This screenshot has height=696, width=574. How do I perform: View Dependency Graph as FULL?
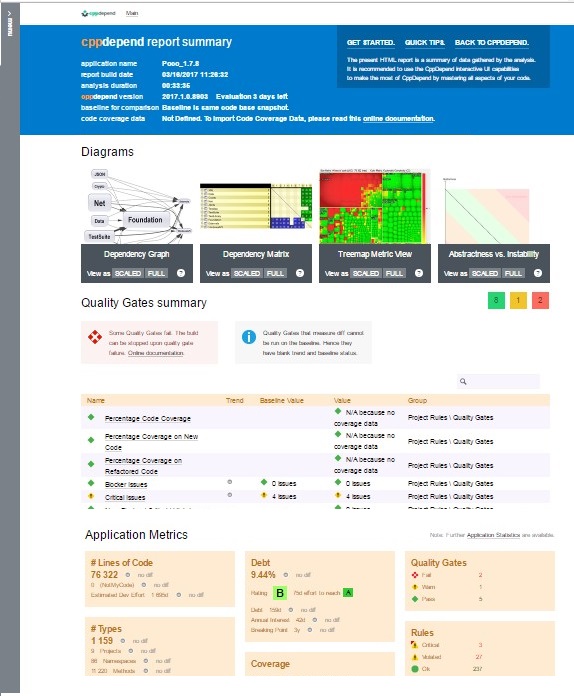tap(156, 273)
